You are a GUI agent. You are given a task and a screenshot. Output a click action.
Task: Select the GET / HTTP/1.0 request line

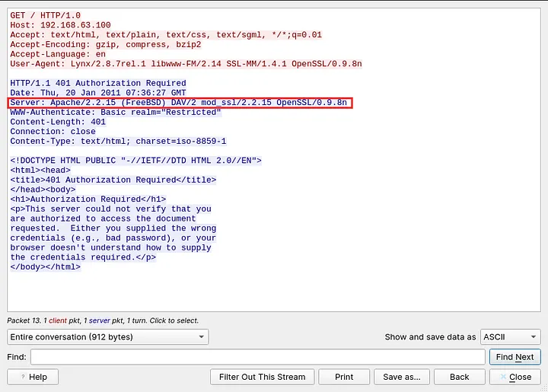tap(46, 15)
